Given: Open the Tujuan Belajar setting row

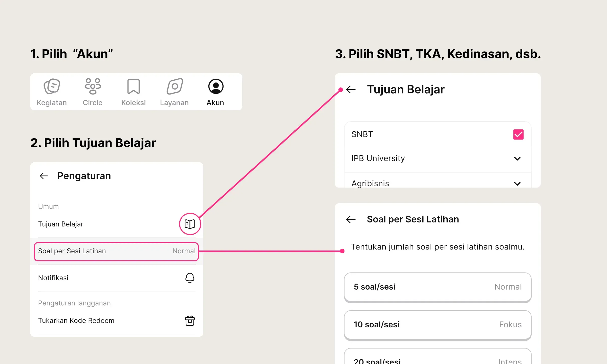Looking at the screenshot, I should coord(117,224).
